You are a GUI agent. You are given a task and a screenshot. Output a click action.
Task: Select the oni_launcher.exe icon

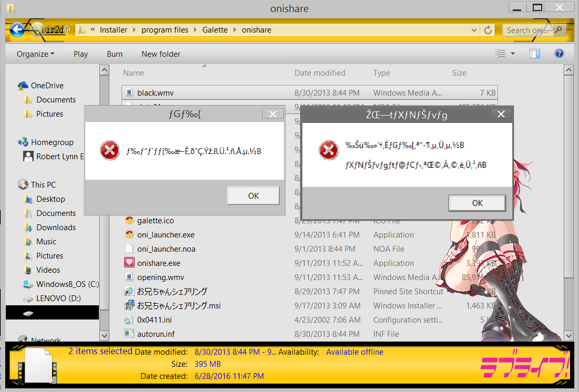[129, 234]
